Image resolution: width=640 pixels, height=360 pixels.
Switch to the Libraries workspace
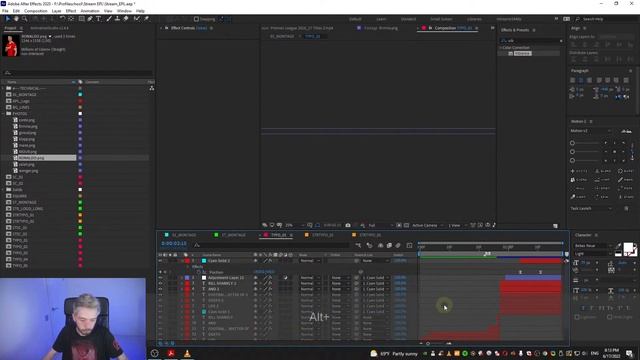(x=474, y=19)
